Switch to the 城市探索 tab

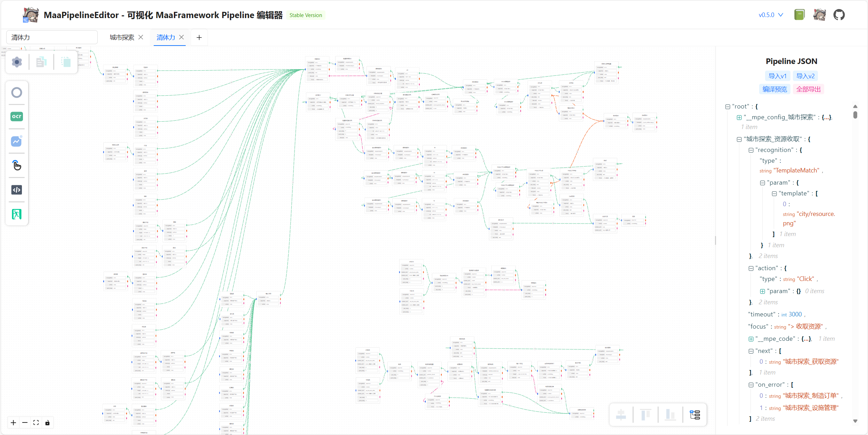click(x=122, y=38)
